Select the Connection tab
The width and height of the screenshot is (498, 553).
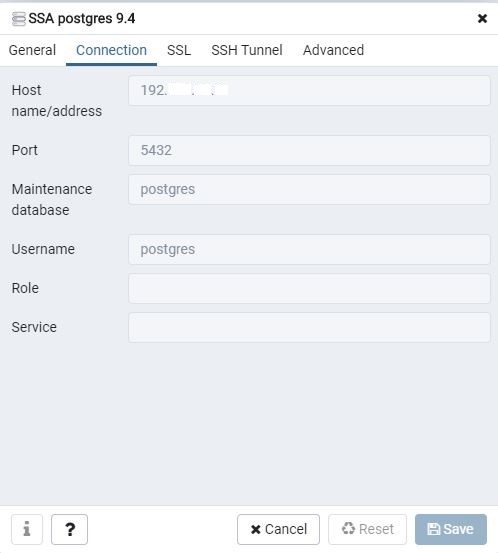click(x=111, y=50)
